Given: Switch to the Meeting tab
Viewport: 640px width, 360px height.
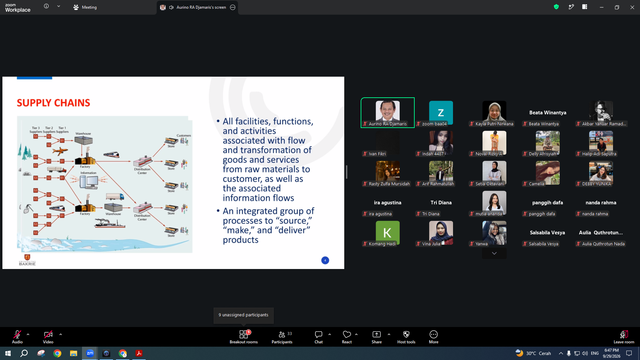Looking at the screenshot, I should [x=85, y=7].
